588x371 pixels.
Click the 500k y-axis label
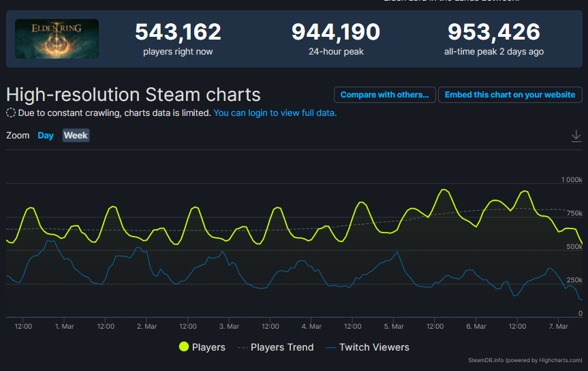pos(574,246)
